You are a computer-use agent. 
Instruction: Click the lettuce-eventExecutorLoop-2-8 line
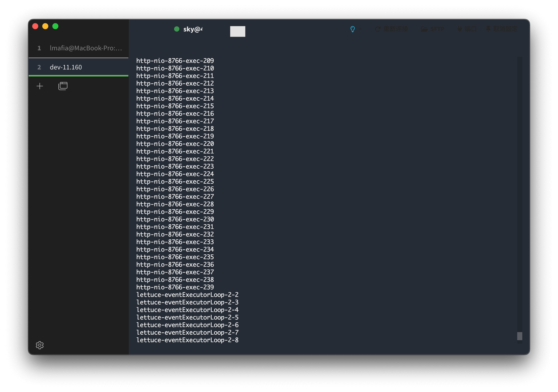[x=187, y=340]
